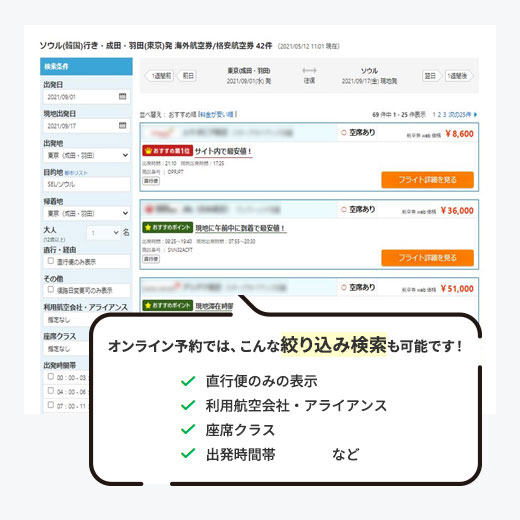Open the 都市リスト link

(76, 173)
